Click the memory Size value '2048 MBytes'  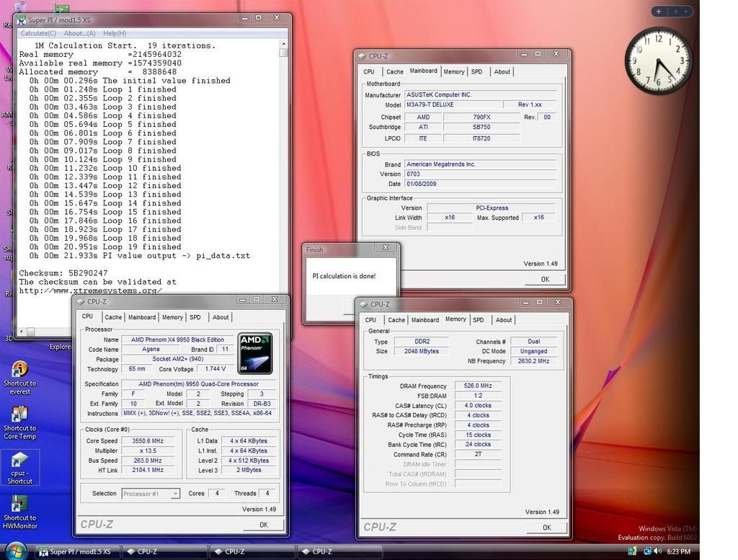[421, 351]
